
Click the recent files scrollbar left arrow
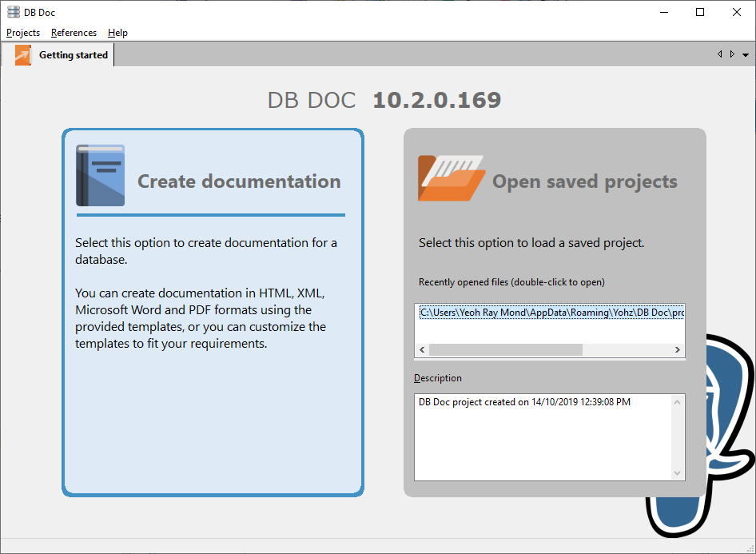(423, 350)
